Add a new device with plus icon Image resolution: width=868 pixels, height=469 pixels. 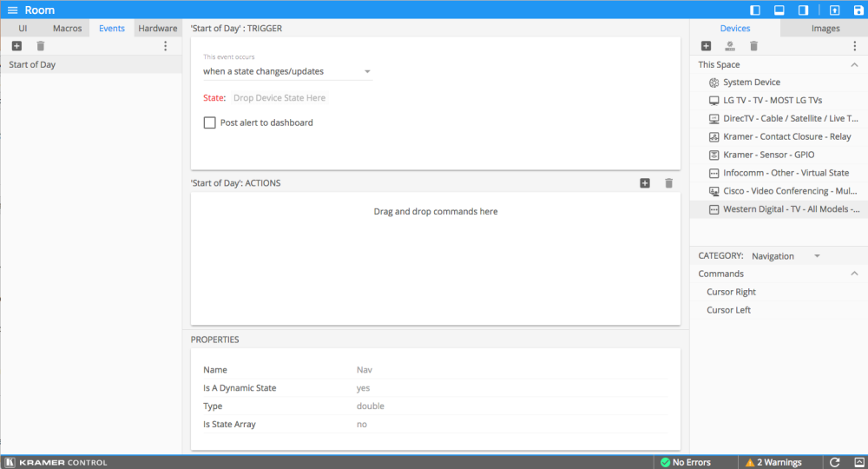(x=706, y=46)
